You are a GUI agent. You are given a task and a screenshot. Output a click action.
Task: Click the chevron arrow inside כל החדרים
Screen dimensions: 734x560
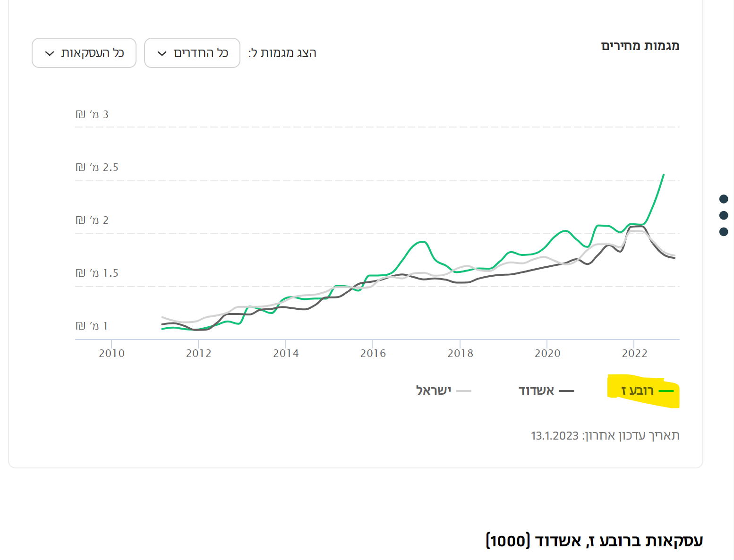tap(162, 53)
